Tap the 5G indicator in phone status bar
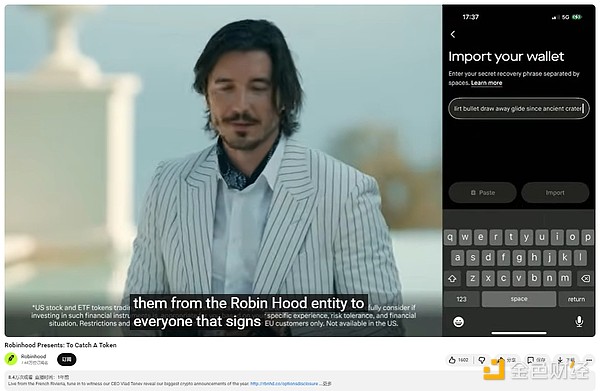This screenshot has width=600, height=391. tap(566, 17)
